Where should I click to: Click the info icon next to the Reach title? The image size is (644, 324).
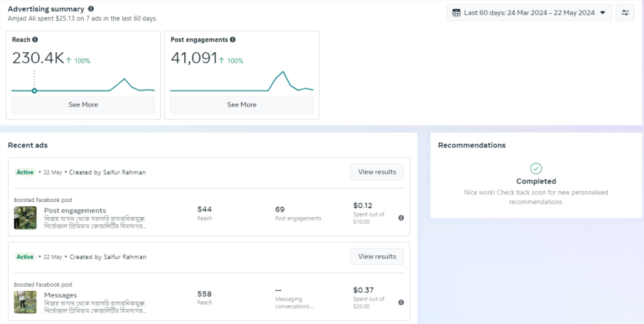click(35, 40)
